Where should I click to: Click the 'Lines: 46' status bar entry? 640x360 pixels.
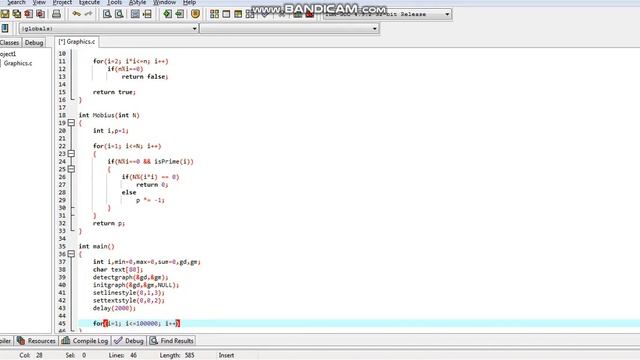coord(122,355)
